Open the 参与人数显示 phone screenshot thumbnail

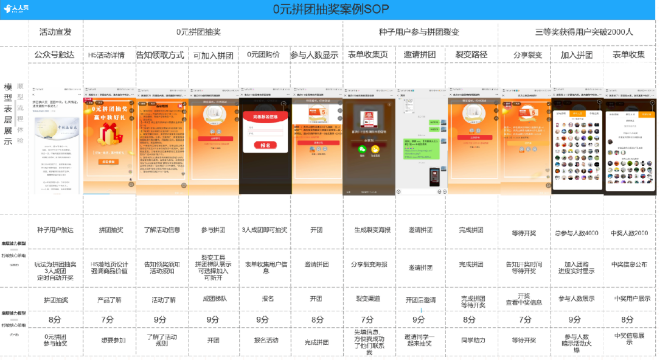tap(317, 141)
